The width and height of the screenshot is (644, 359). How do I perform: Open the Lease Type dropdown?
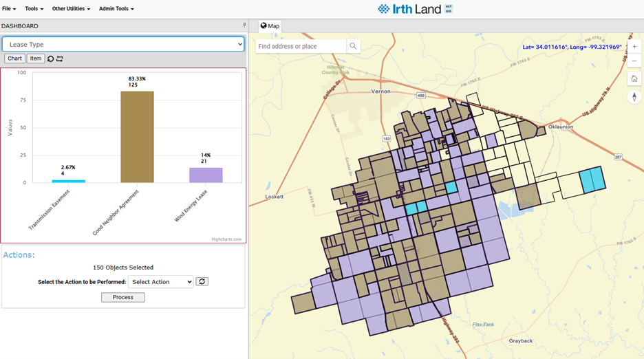click(x=123, y=44)
